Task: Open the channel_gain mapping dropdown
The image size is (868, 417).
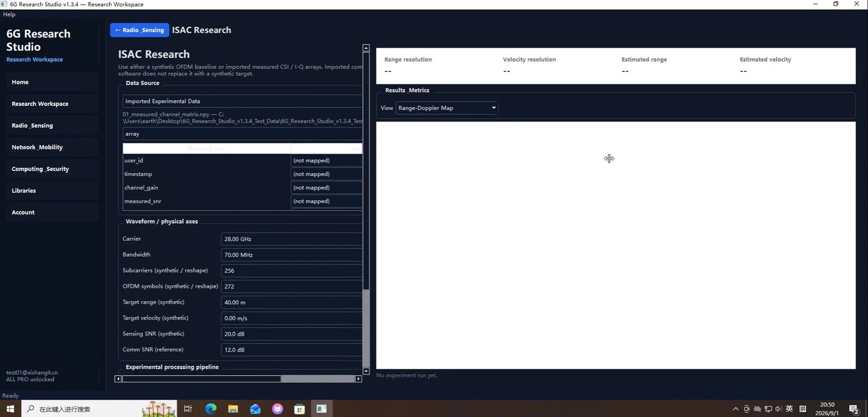Action: (x=326, y=188)
